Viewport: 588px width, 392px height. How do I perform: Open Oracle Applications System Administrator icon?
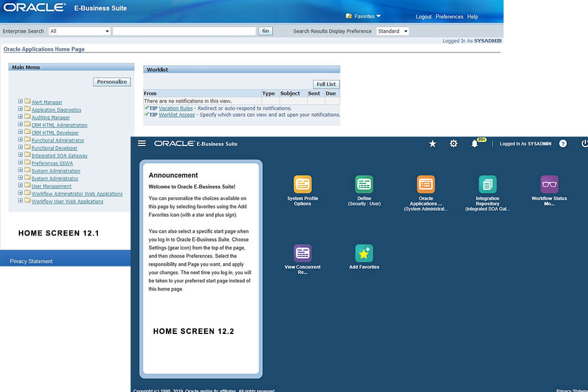pos(425,184)
